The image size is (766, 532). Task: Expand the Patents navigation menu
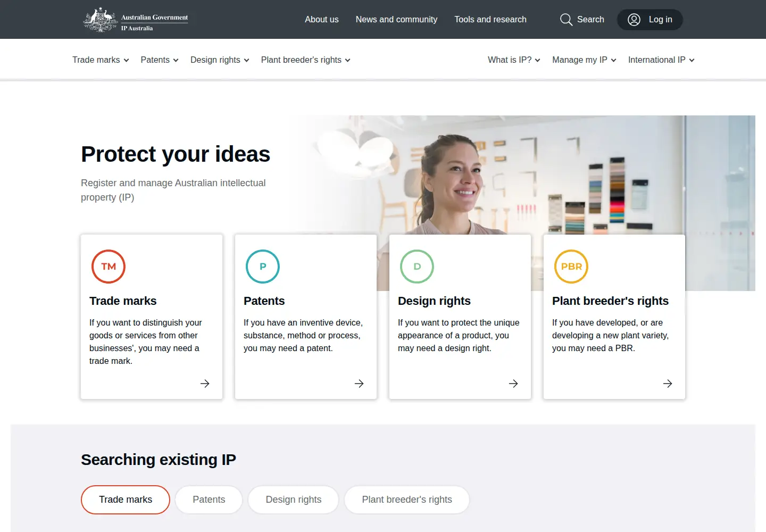(x=160, y=60)
